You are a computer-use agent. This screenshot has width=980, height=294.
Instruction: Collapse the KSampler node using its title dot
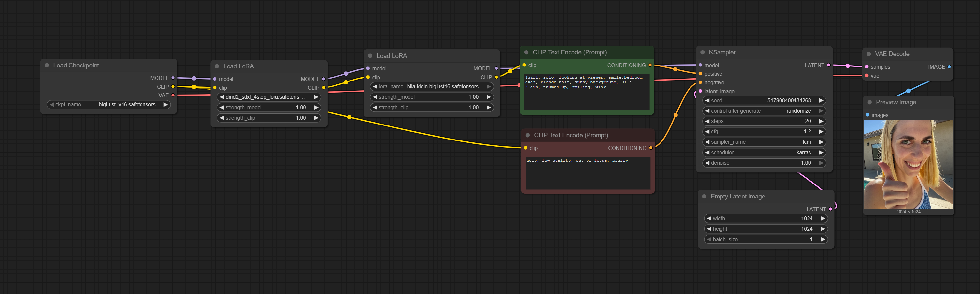coord(702,52)
